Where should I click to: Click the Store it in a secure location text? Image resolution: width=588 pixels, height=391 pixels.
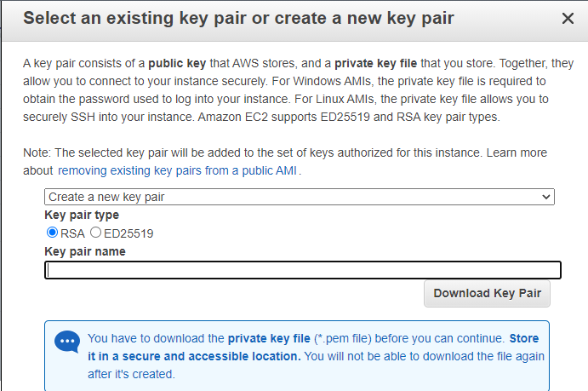pos(194,356)
